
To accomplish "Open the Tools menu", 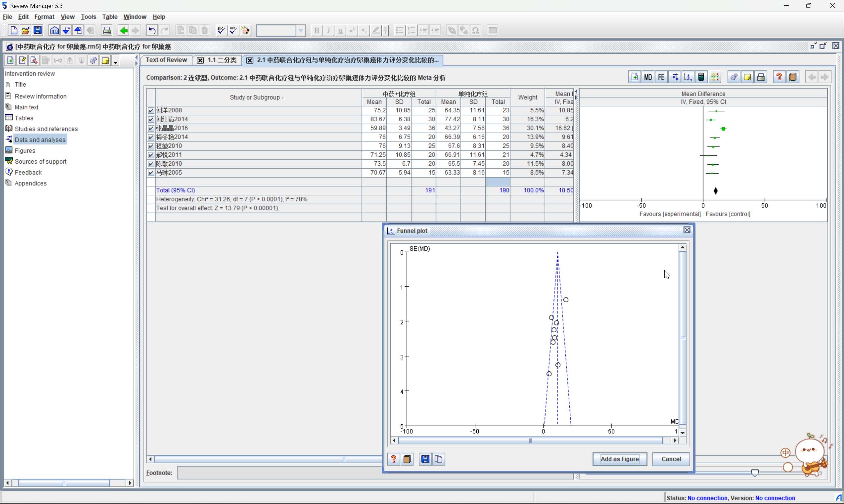I will (88, 17).
